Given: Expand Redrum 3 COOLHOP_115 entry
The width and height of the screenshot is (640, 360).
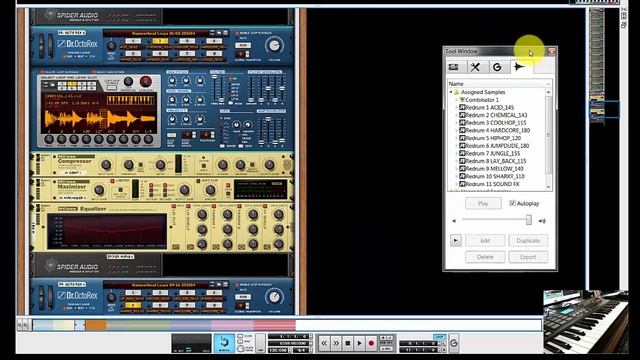Looking at the screenshot, I should tap(456, 123).
